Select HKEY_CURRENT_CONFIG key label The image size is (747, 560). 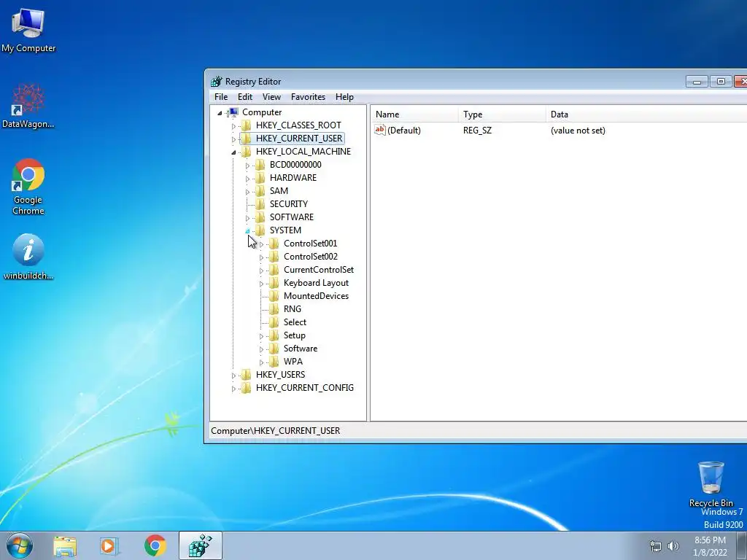304,388
